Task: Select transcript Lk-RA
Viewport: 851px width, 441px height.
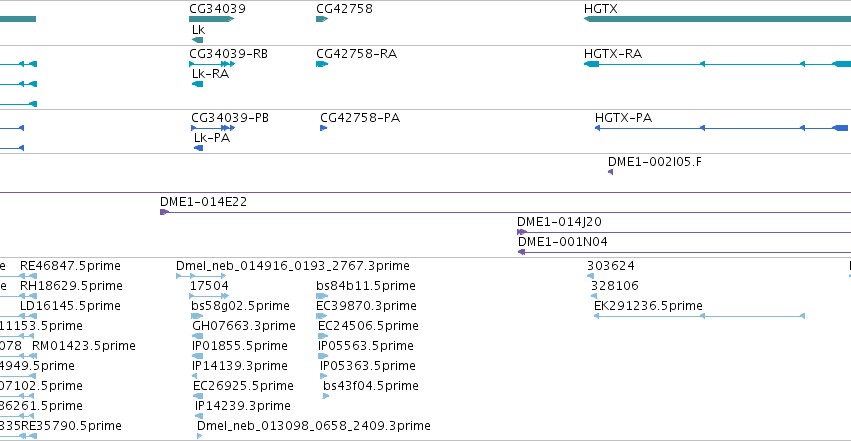Action: 210,74
